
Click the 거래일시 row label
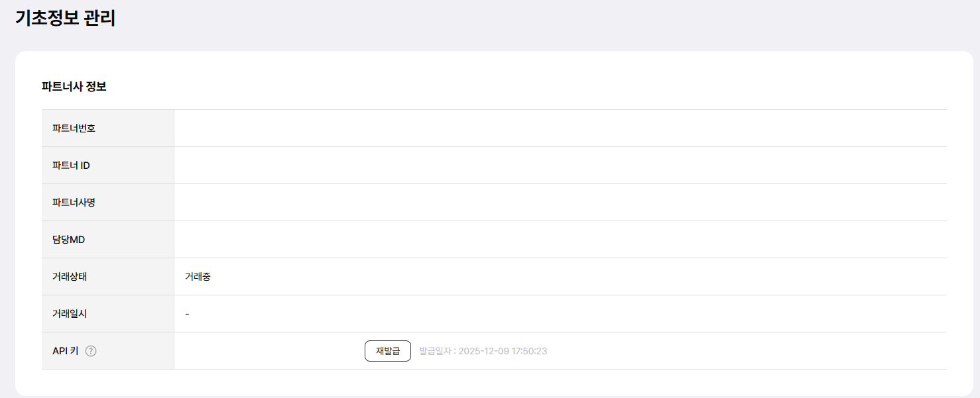click(70, 314)
